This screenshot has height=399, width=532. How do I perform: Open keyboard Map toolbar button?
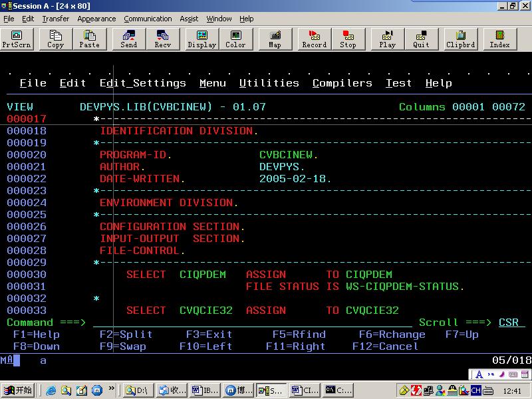(275, 39)
